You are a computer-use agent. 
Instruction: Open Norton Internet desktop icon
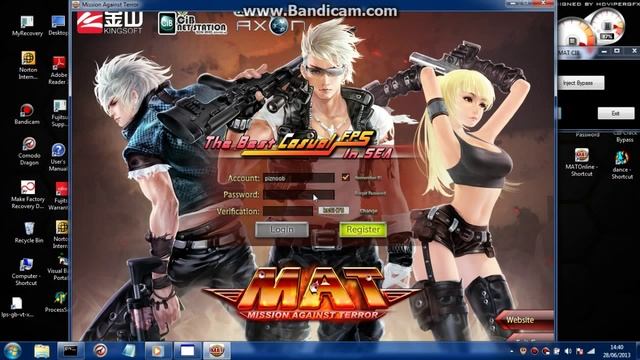click(28, 65)
